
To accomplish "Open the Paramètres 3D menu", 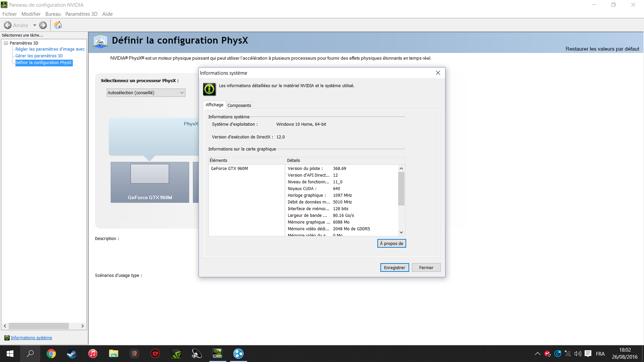I will 81,14.
